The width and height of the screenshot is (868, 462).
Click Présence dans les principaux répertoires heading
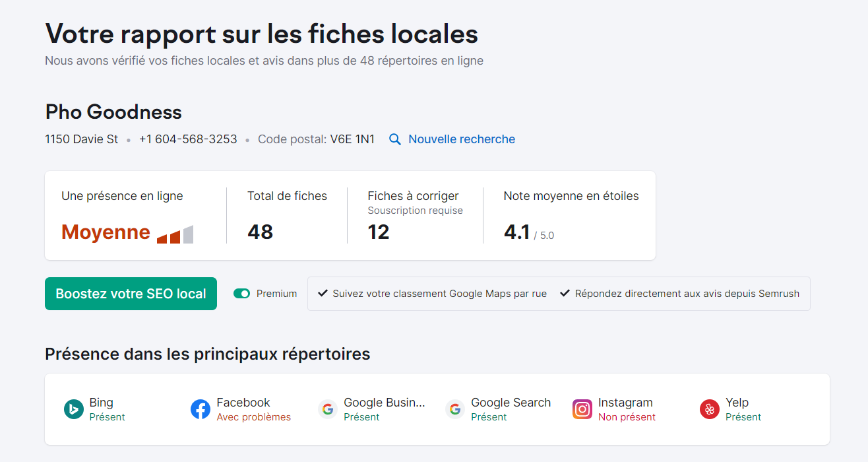(208, 354)
